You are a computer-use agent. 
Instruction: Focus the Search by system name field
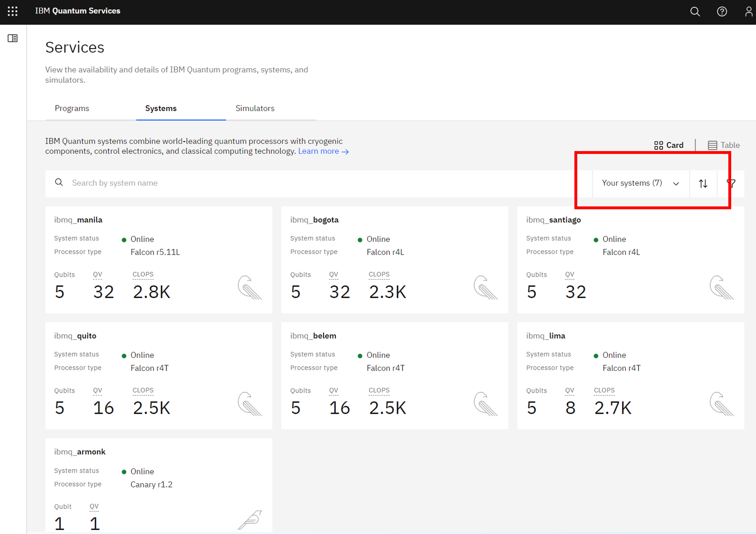pos(319,184)
